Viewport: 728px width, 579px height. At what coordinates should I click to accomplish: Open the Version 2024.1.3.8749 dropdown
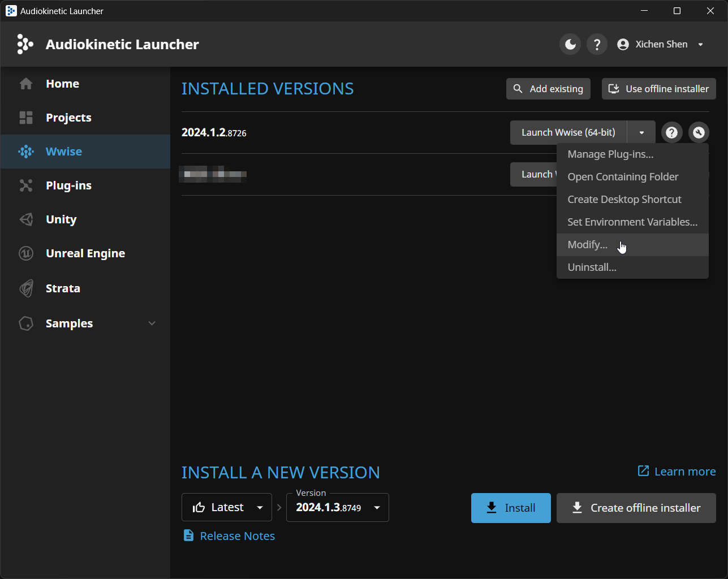[338, 507]
